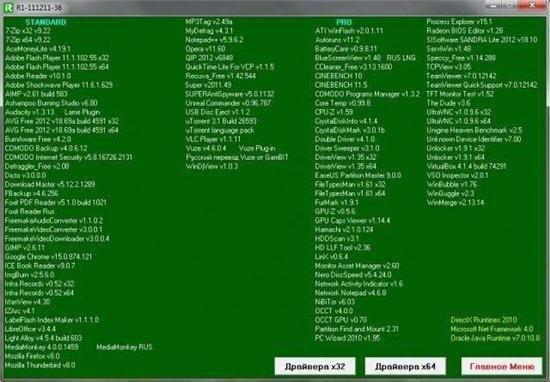550x382 pixels.
Task: Select Process Explorer v15.1
Action: (x=459, y=22)
